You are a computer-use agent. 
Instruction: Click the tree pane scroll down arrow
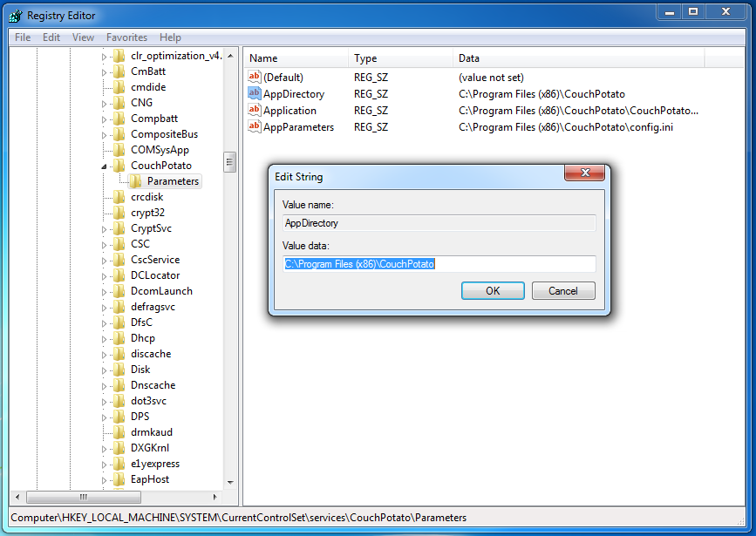(x=230, y=483)
